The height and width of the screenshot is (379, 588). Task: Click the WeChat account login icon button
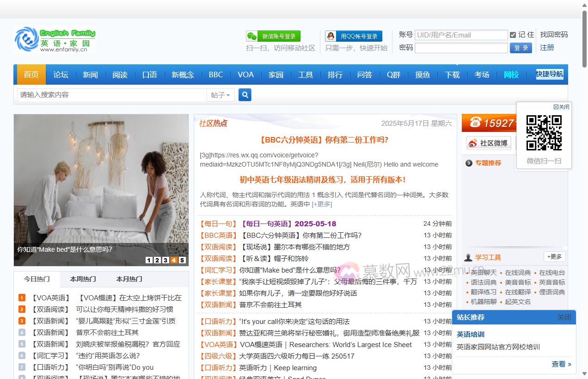click(273, 36)
